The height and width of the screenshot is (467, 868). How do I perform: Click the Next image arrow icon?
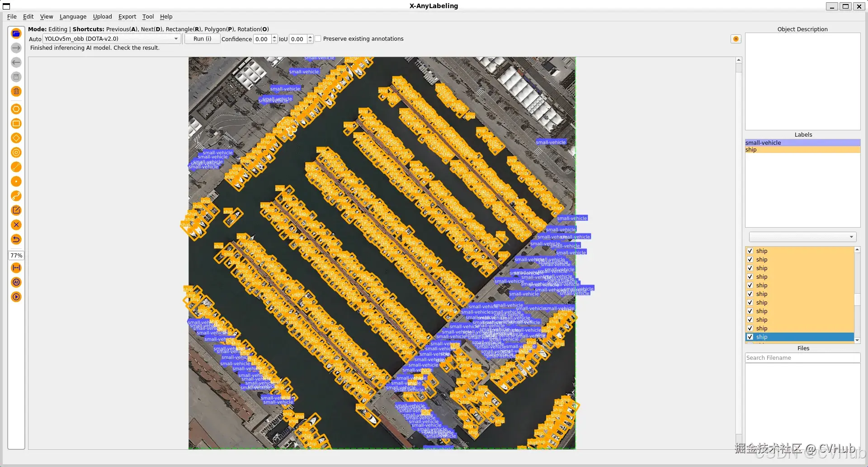(x=16, y=48)
